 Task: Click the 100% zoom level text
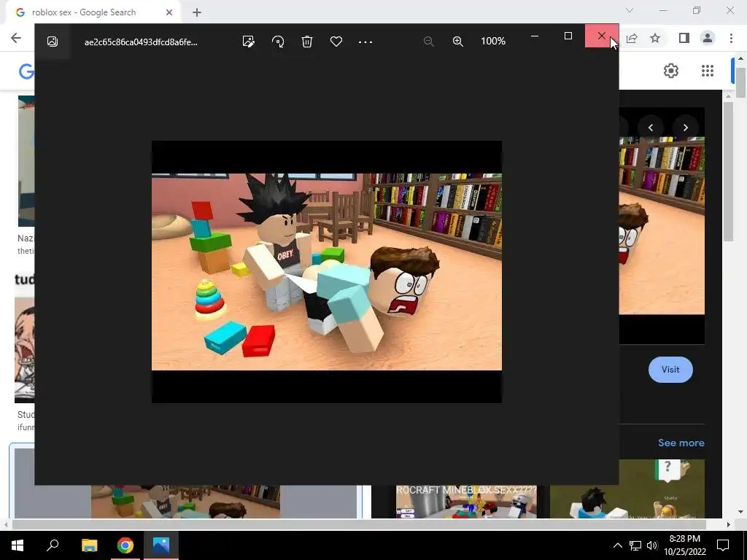coord(493,42)
